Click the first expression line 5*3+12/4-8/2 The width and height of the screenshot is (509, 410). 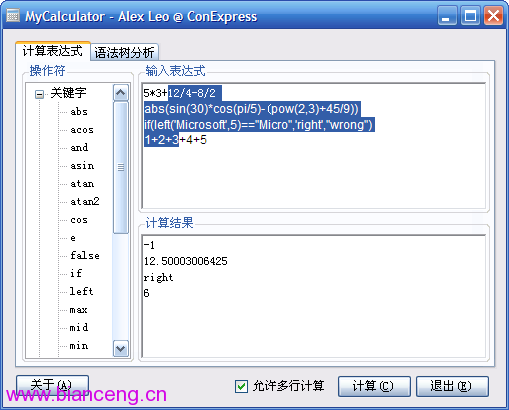180,93
